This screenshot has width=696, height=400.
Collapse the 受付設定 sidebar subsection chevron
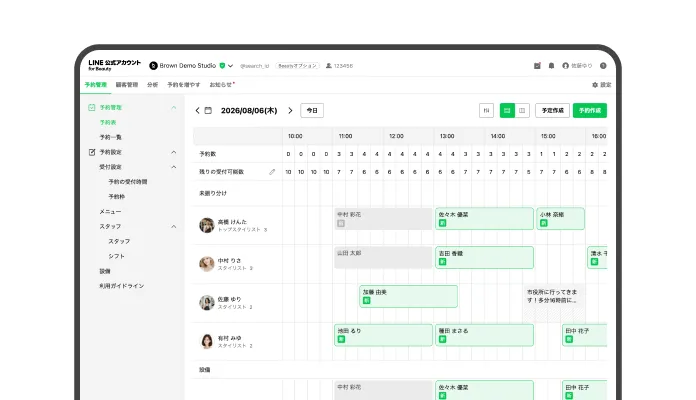(x=174, y=167)
